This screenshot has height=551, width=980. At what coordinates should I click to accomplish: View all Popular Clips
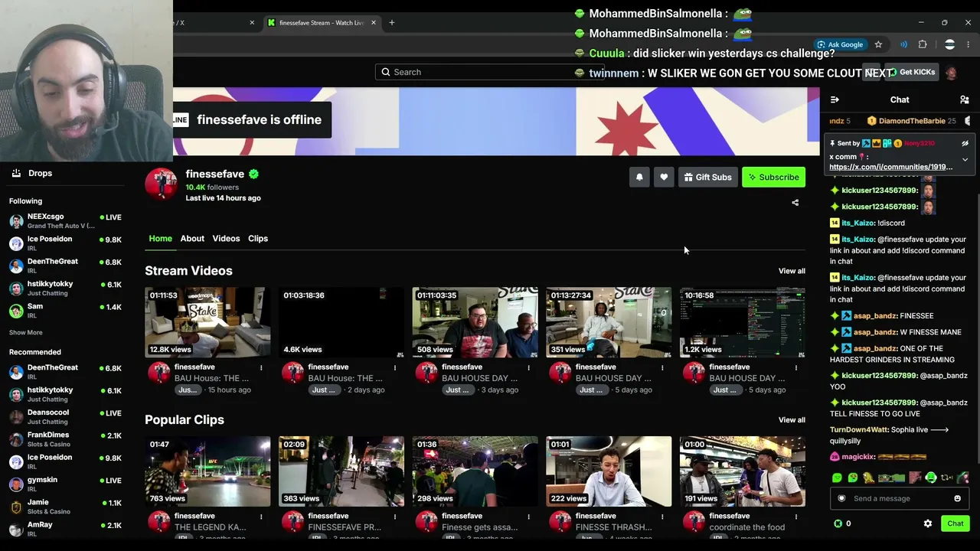792,419
